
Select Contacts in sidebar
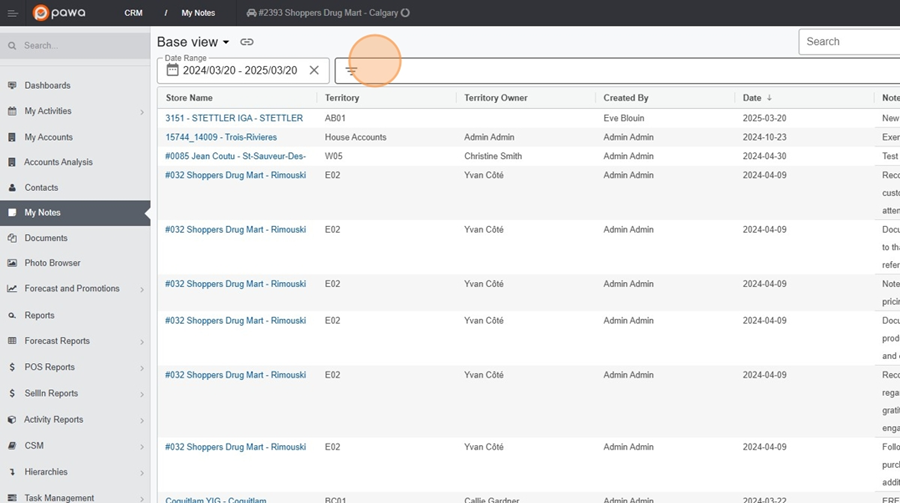coord(41,188)
